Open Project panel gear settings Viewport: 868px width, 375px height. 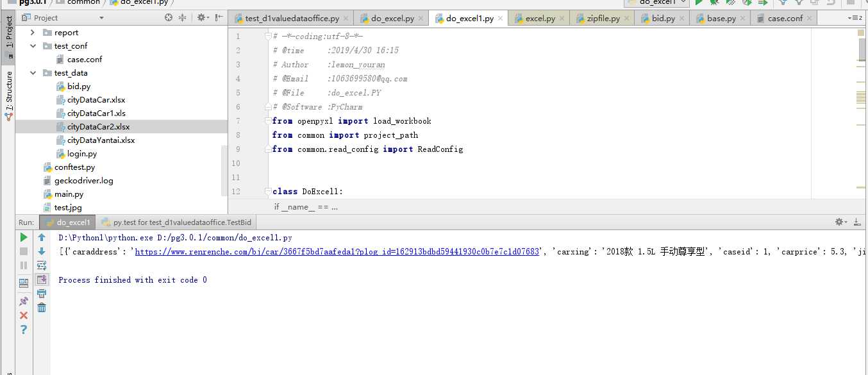coord(202,17)
